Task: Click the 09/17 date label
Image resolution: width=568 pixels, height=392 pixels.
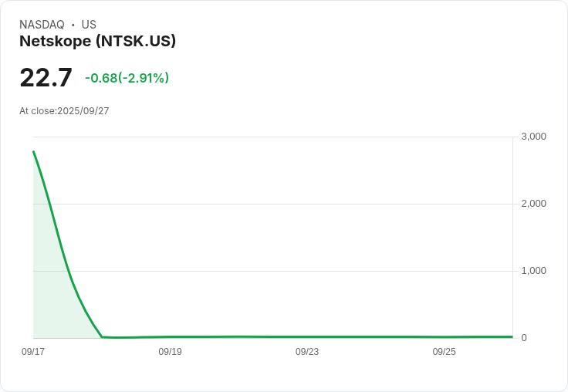Action: [33, 351]
